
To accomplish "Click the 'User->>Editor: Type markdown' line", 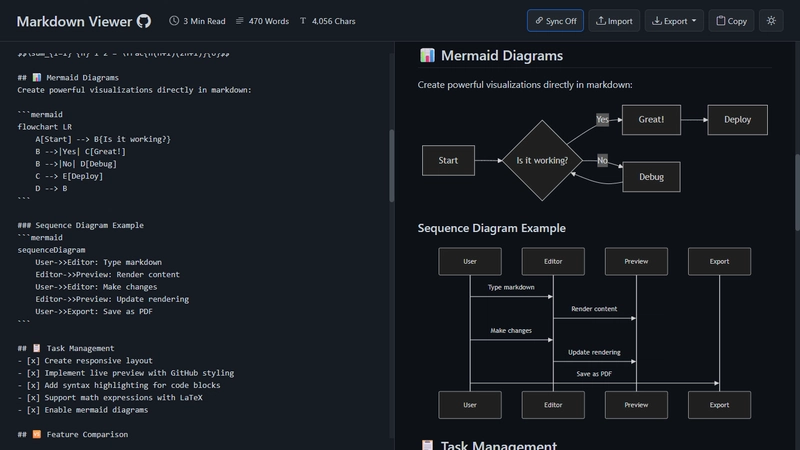I will tap(98, 262).
